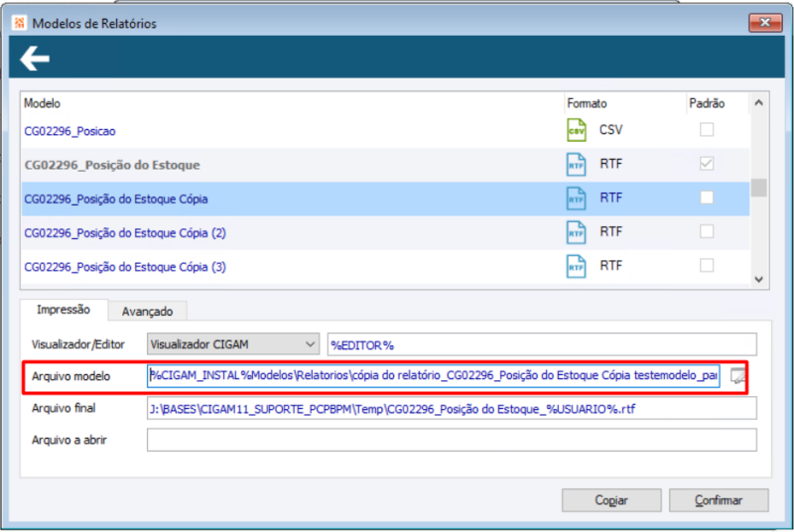Select model CG02296_Posição do Estoque Cópia (2)
Screen dimensions: 794x532
pos(125,233)
